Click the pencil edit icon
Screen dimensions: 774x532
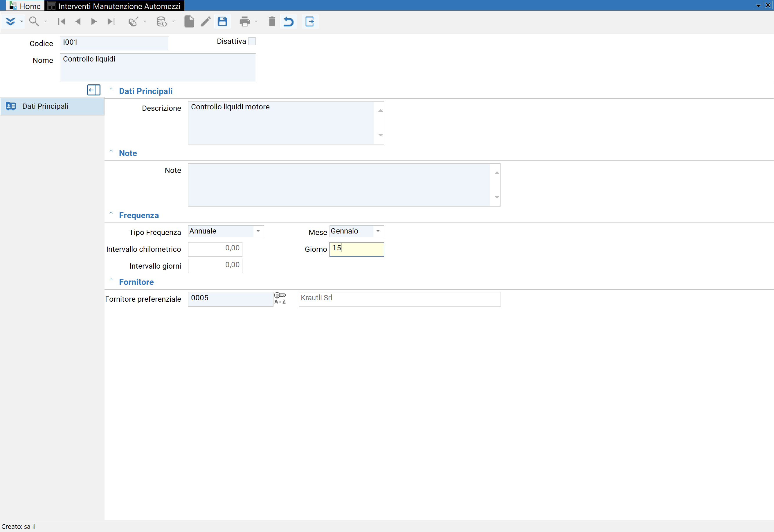tap(206, 22)
